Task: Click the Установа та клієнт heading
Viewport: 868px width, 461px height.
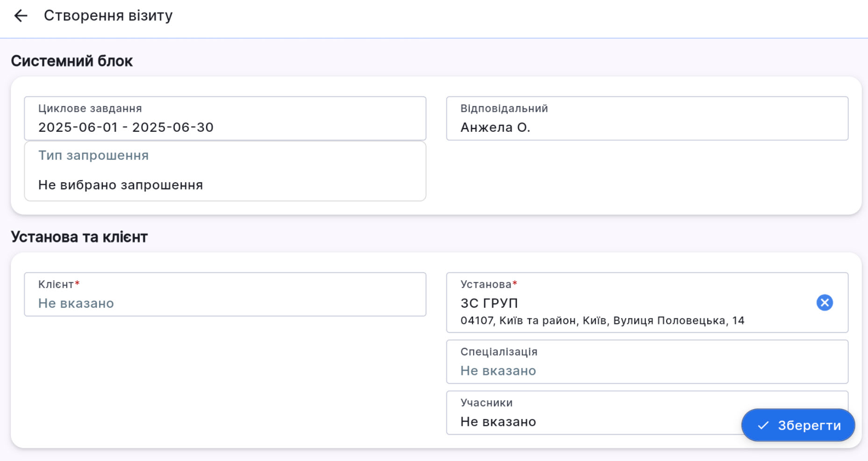Action: 79,237
